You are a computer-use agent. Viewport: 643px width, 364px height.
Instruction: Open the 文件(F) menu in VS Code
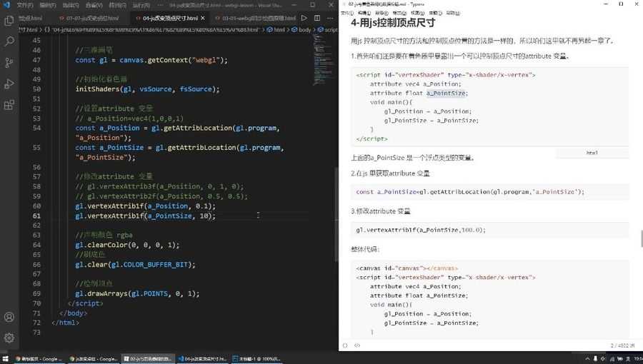(25, 5)
